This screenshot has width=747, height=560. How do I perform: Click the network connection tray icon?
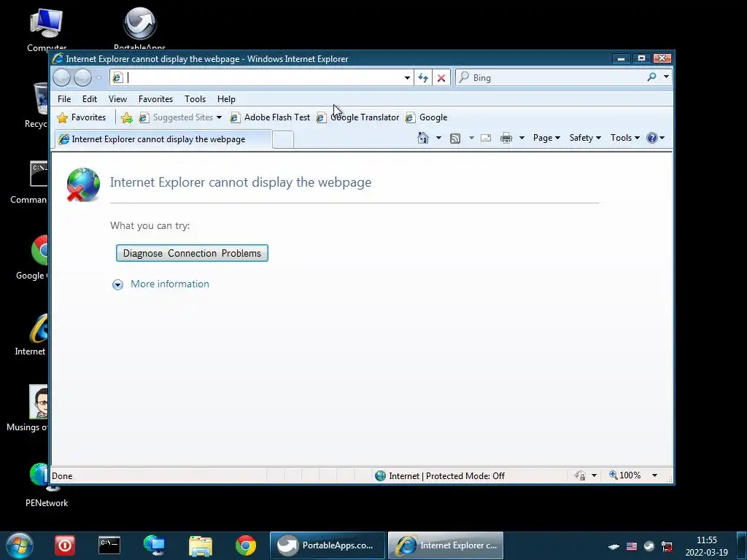tap(667, 546)
